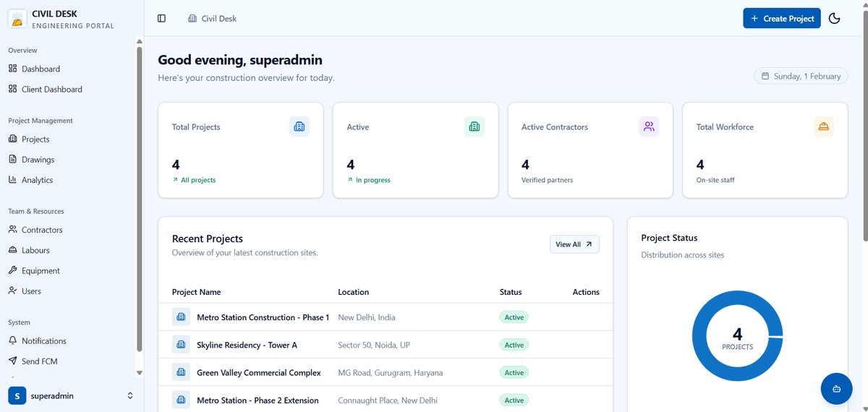Open the Analytics section
868x412 pixels.
(x=68, y=179)
